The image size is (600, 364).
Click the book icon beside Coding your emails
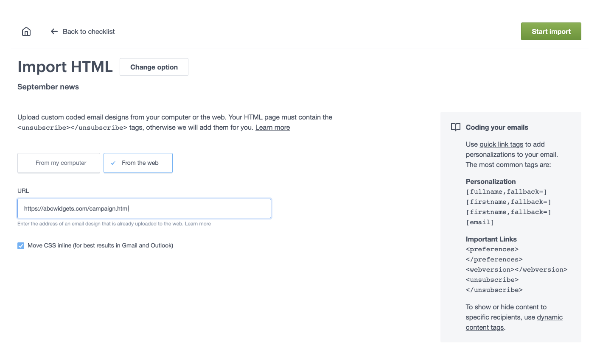tap(456, 127)
